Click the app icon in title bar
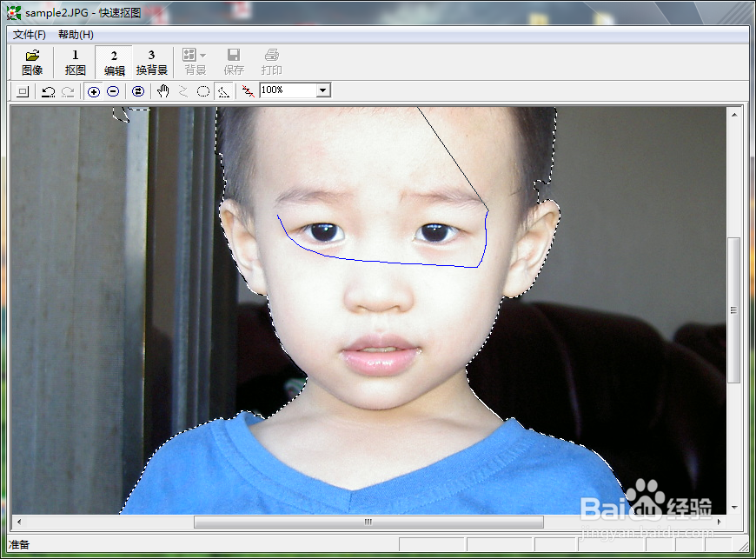 14,12
